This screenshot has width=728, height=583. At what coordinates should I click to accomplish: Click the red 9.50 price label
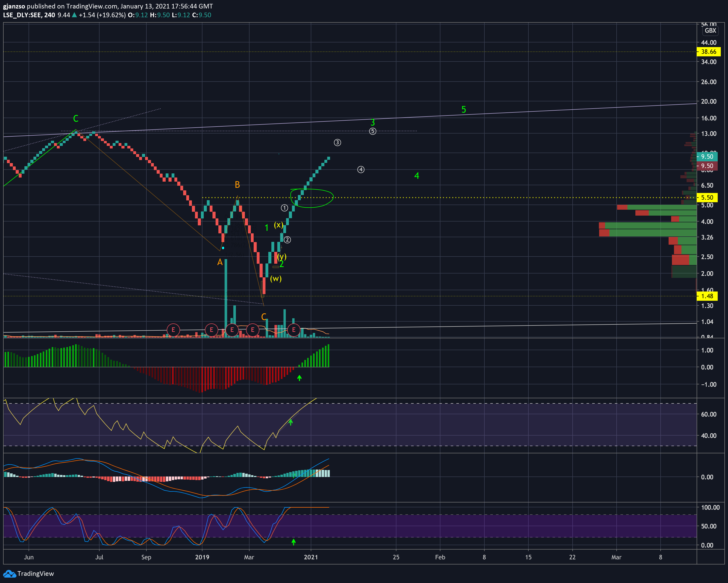coord(707,166)
